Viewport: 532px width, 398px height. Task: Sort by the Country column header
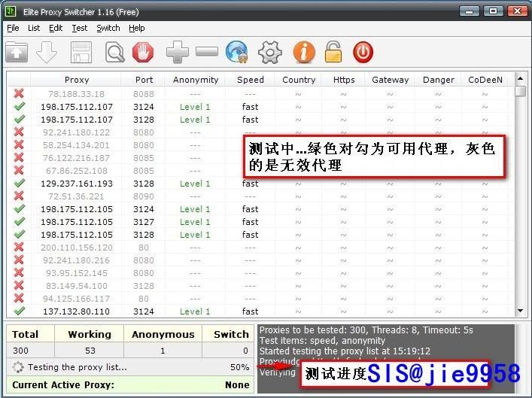(x=299, y=80)
